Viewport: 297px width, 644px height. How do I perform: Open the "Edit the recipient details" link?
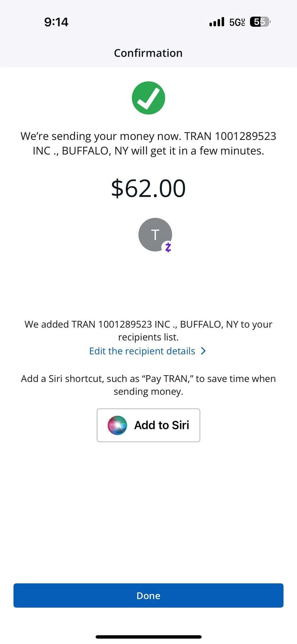click(142, 351)
